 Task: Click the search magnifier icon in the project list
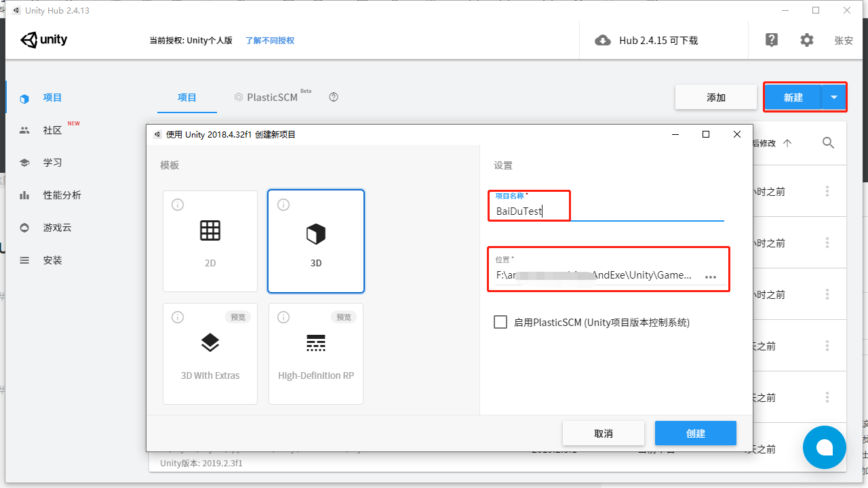tap(828, 143)
